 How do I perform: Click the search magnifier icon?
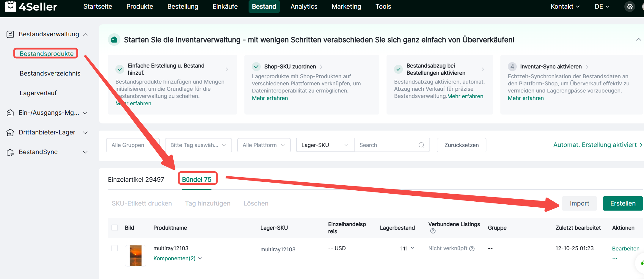421,145
